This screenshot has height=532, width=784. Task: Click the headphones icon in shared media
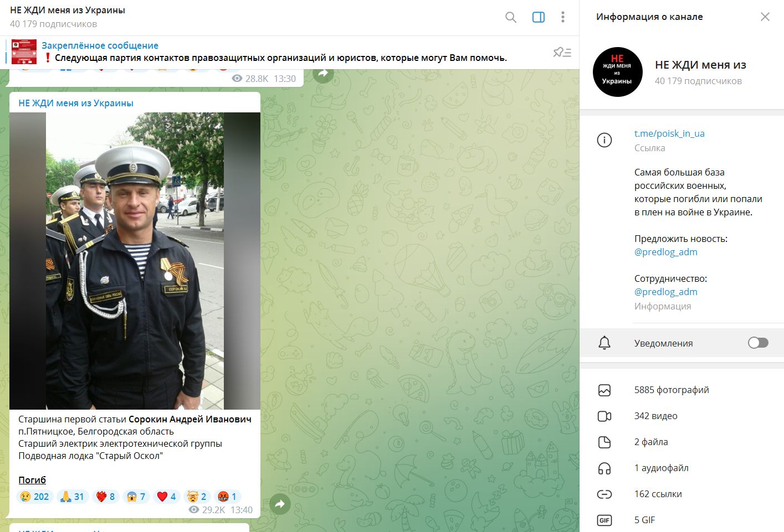pos(604,468)
